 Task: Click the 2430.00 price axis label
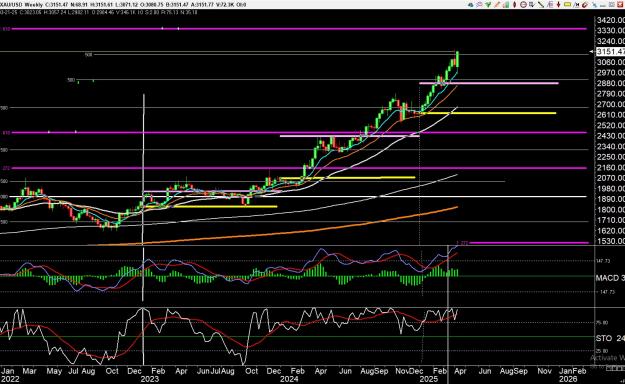(610, 136)
